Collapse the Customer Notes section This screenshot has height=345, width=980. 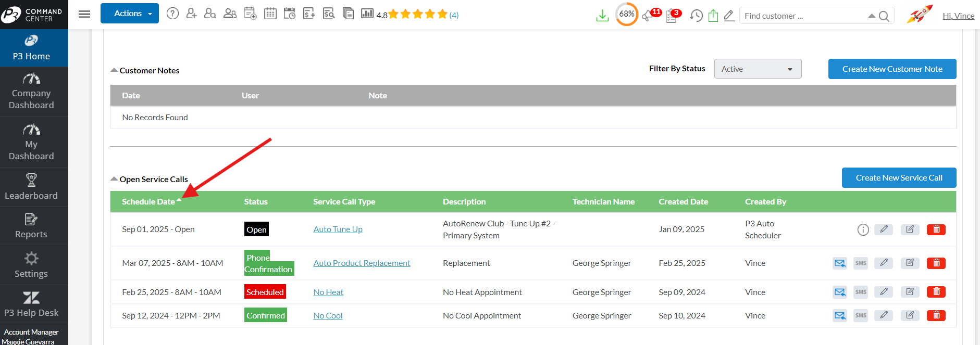pos(114,70)
